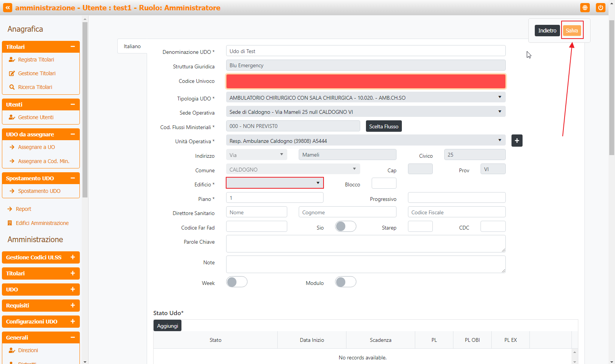The height and width of the screenshot is (364, 615).
Task: Open the Edificio dropdown
Action: [x=275, y=183]
